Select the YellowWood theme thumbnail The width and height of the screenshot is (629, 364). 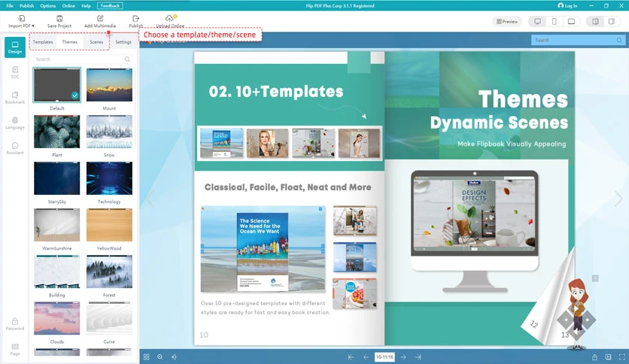[x=109, y=225]
